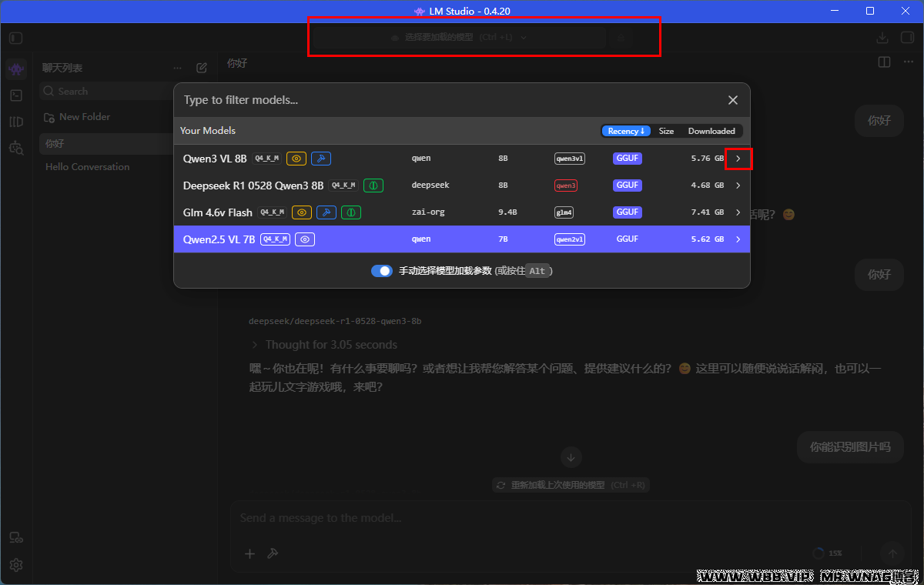Select the Qwen3 VL 8B model row
The width and height of the screenshot is (924, 585).
pyautogui.click(x=462, y=159)
